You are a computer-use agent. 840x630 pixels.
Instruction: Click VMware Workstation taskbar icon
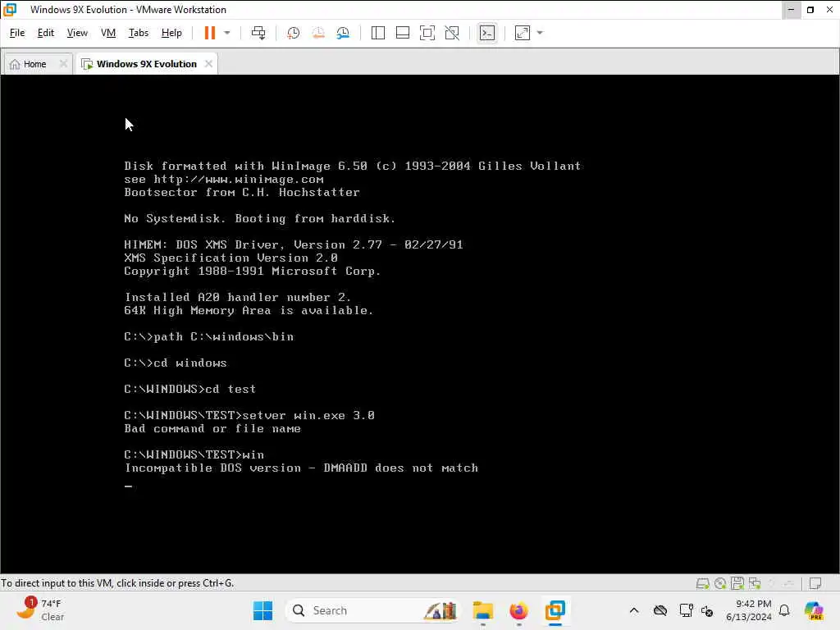(x=555, y=610)
